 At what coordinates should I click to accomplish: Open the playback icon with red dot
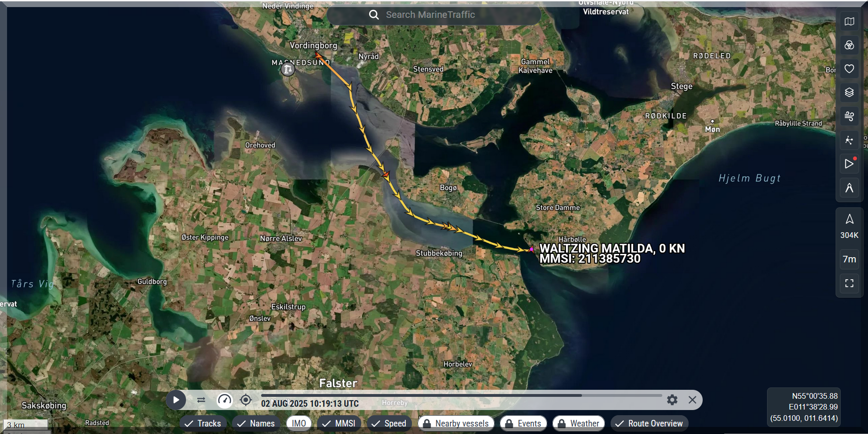(849, 164)
